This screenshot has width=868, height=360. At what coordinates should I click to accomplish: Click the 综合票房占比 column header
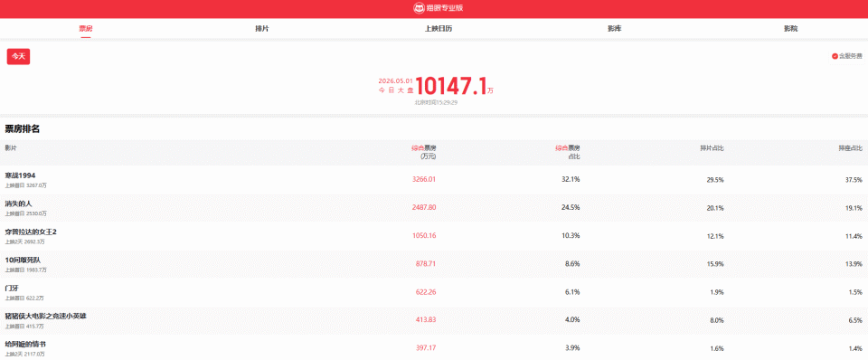coord(568,152)
